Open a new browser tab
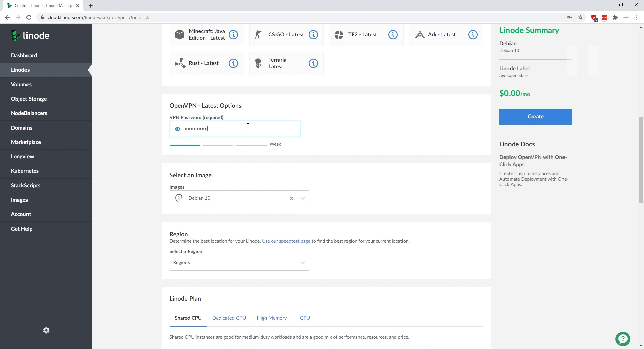Screen dimensions: 644x349 (91, 6)
